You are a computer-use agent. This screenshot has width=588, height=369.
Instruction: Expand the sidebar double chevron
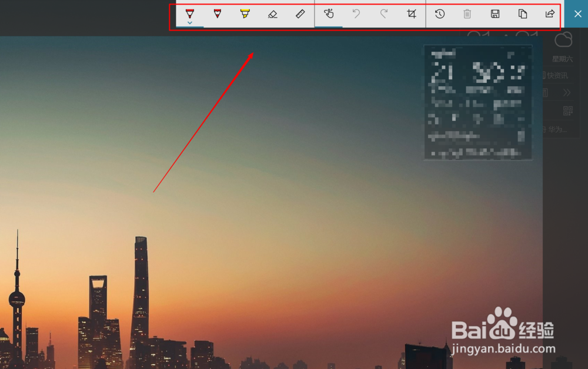[x=566, y=92]
